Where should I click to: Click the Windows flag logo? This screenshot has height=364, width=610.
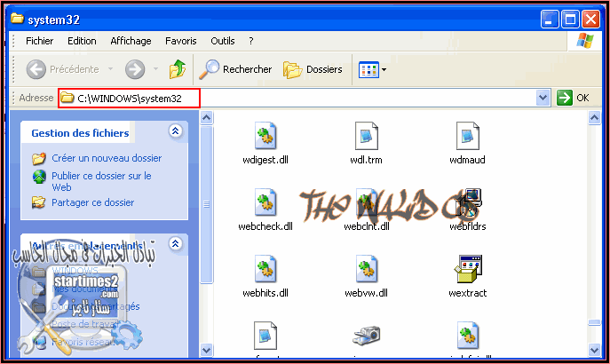pos(585,41)
